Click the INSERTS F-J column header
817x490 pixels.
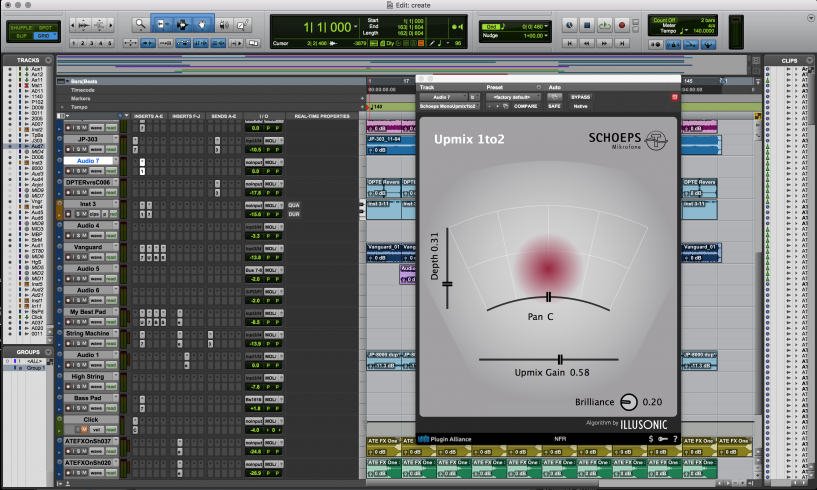tap(186, 116)
